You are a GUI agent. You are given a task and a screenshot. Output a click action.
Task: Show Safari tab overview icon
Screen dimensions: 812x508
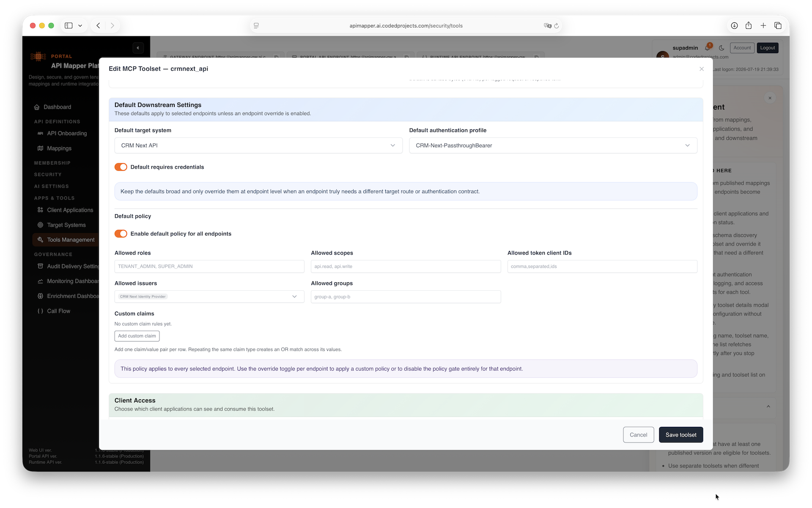(778, 26)
